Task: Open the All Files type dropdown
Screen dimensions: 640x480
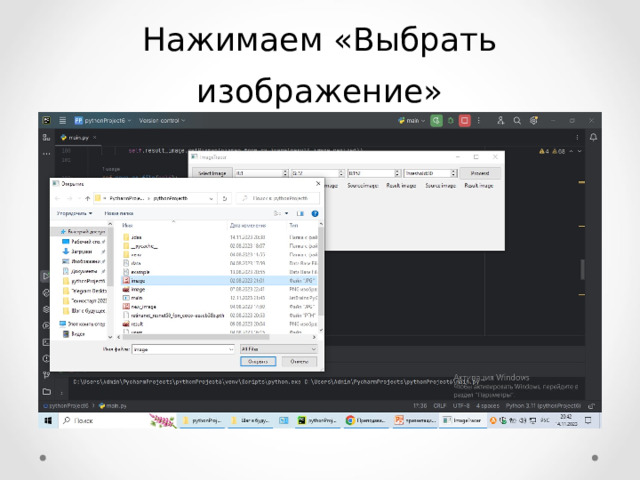Action: [x=278, y=349]
